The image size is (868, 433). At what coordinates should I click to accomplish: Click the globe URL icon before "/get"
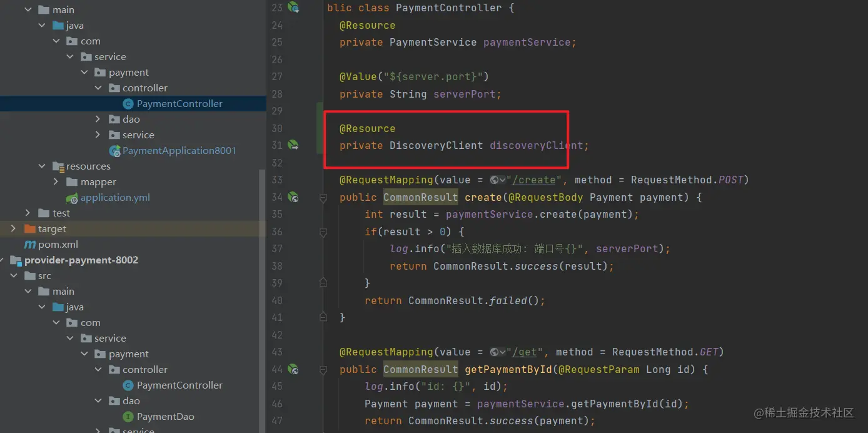coord(494,352)
